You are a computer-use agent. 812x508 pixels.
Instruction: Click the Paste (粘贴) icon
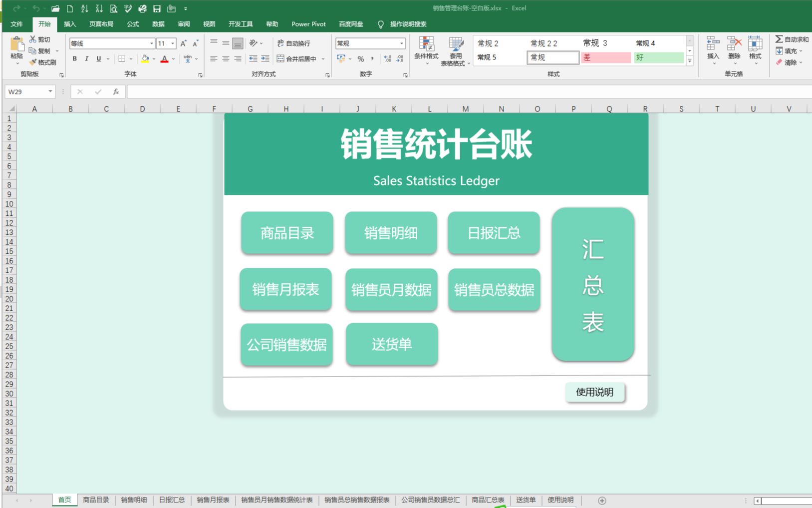click(16, 44)
